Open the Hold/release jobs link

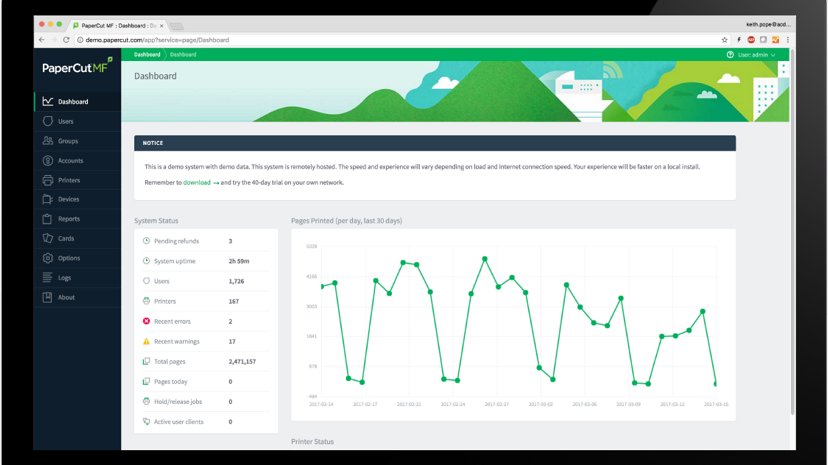pos(178,402)
